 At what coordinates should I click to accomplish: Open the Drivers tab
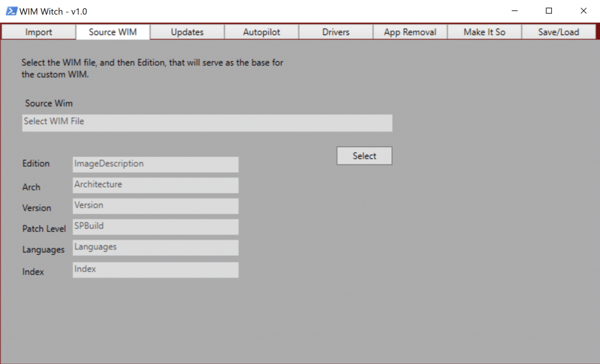coord(335,32)
